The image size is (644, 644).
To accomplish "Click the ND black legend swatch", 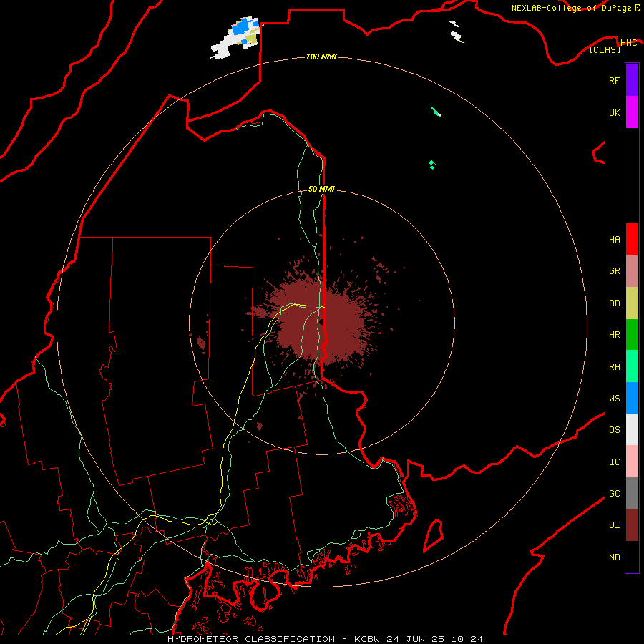I will (632, 557).
